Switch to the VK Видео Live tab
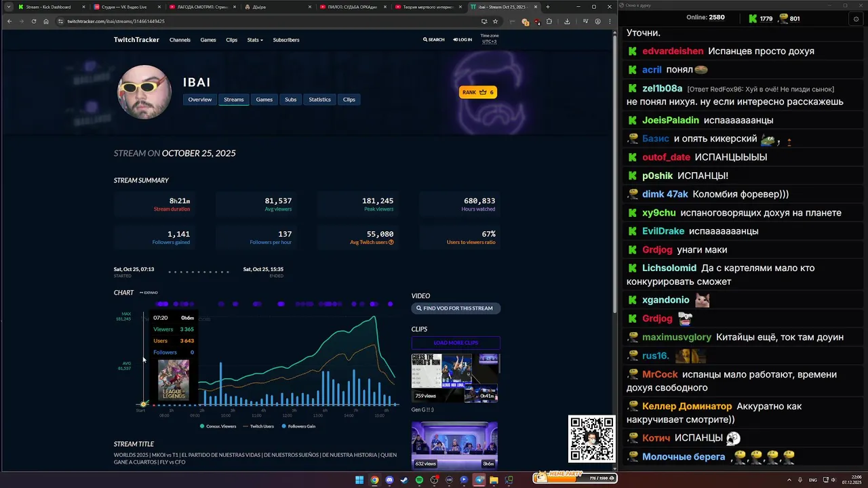Image resolution: width=868 pixels, height=488 pixels. tap(125, 7)
